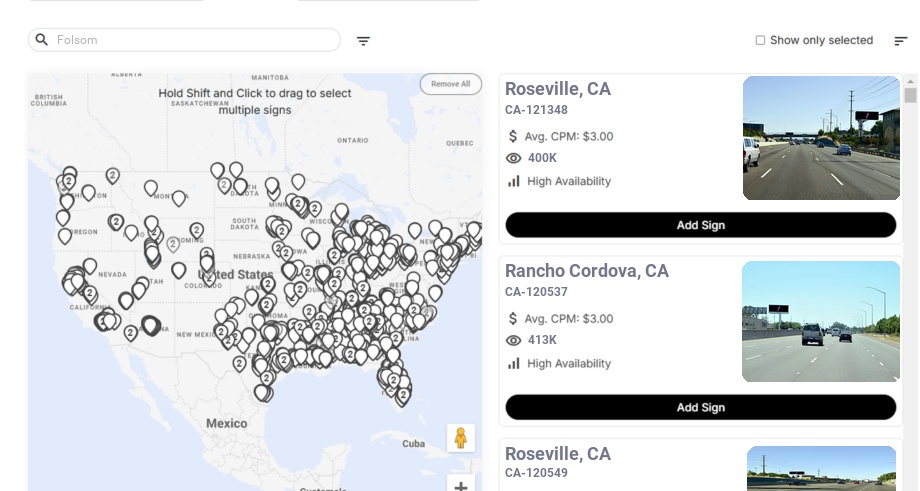Screen dimensions: 920x491
Task: Open the CA-120549 Roseville listing photo
Action: (821, 468)
